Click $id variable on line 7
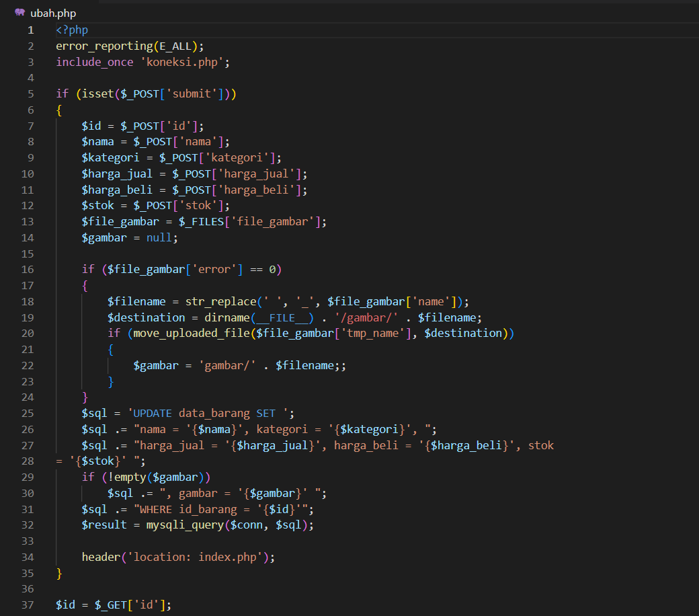This screenshot has width=699, height=616. 91,126
